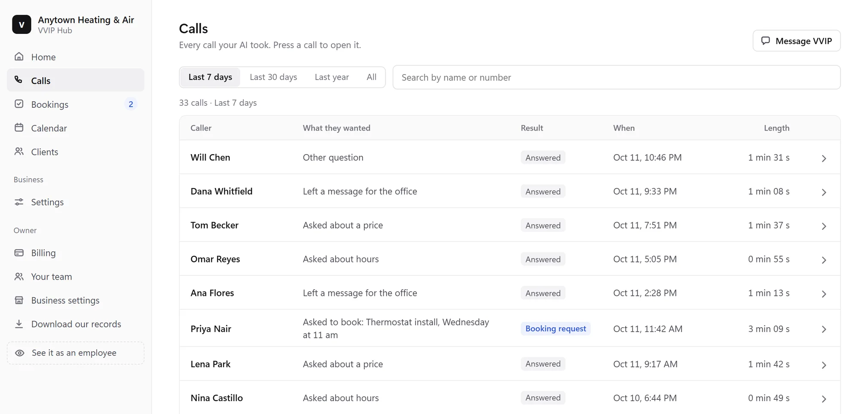Screen dimensions: 868x414
Task: Click the Anytown Heating & Air logo
Action: 21,24
